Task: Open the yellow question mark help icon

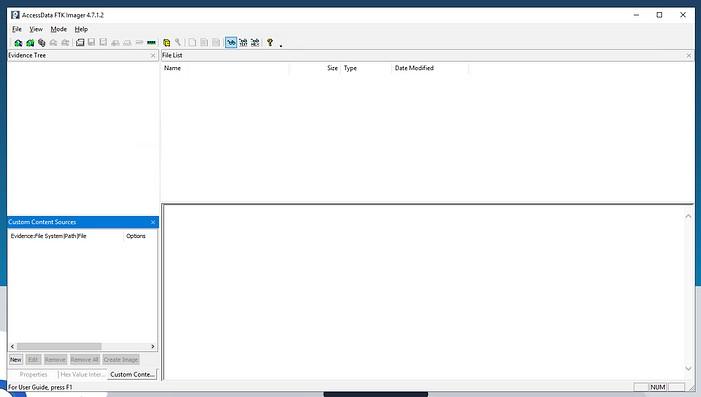Action: click(270, 42)
